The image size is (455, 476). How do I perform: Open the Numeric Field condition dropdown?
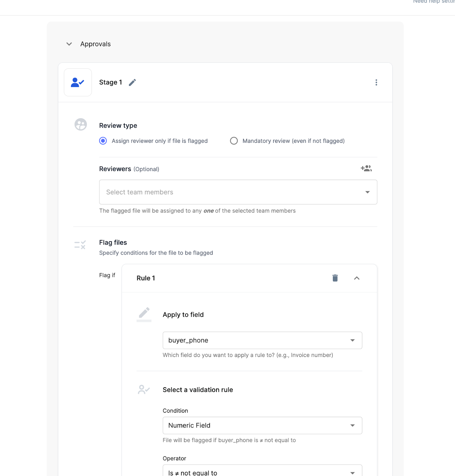coord(262,425)
